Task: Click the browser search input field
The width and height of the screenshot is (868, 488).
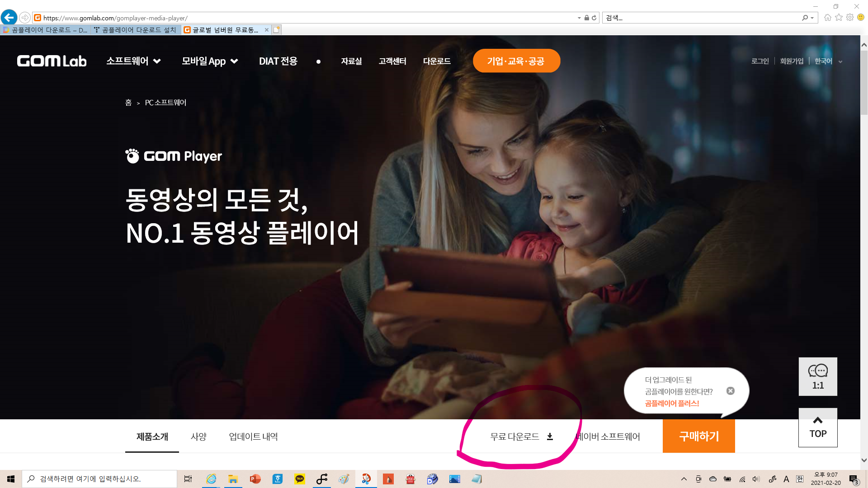Action: tap(701, 18)
